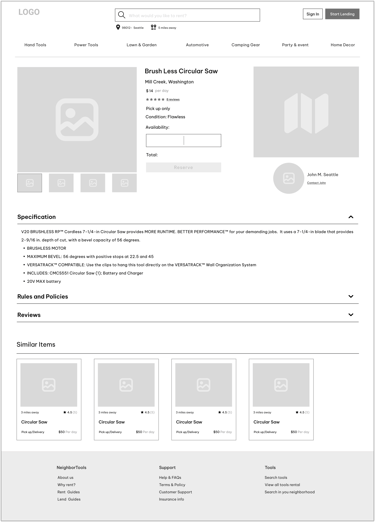This screenshot has width=375, height=522.
Task: Open the fourth Circular Saw similar item card
Action: (281, 399)
